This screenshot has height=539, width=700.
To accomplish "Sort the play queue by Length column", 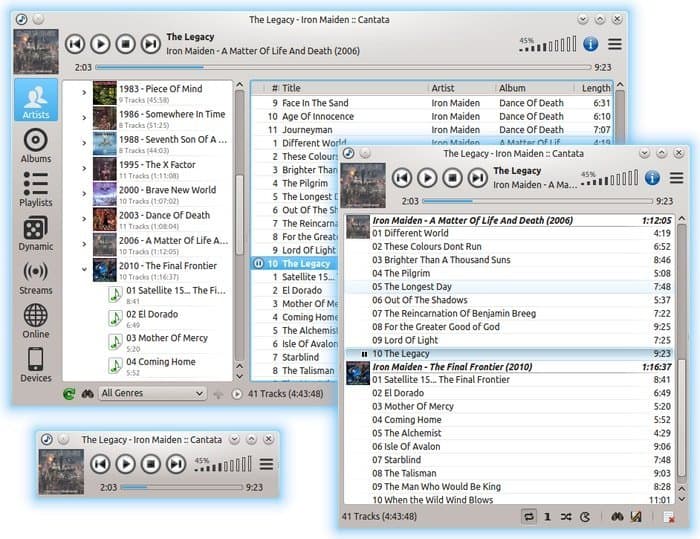I will [x=596, y=88].
